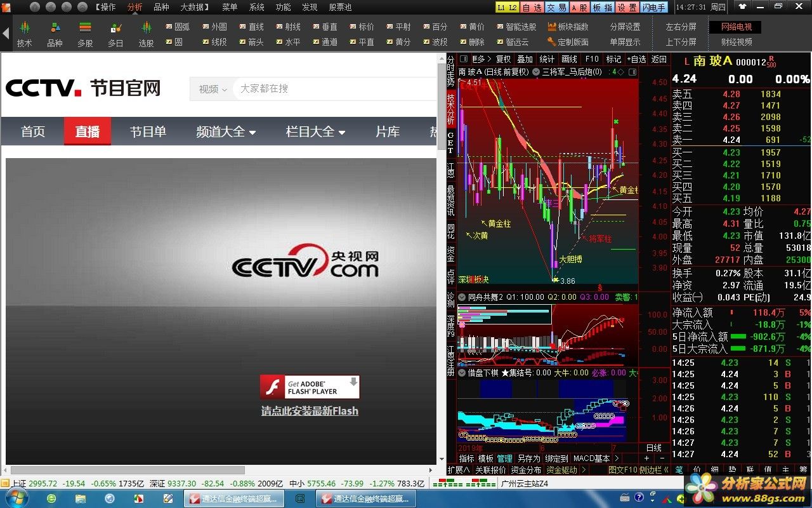Select the 垂直 vertical line tool

click(x=325, y=27)
